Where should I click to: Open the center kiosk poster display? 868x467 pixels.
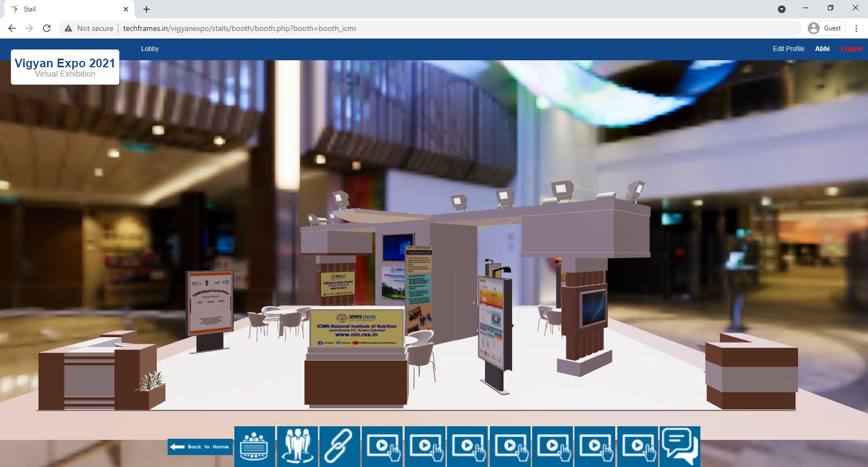click(494, 323)
